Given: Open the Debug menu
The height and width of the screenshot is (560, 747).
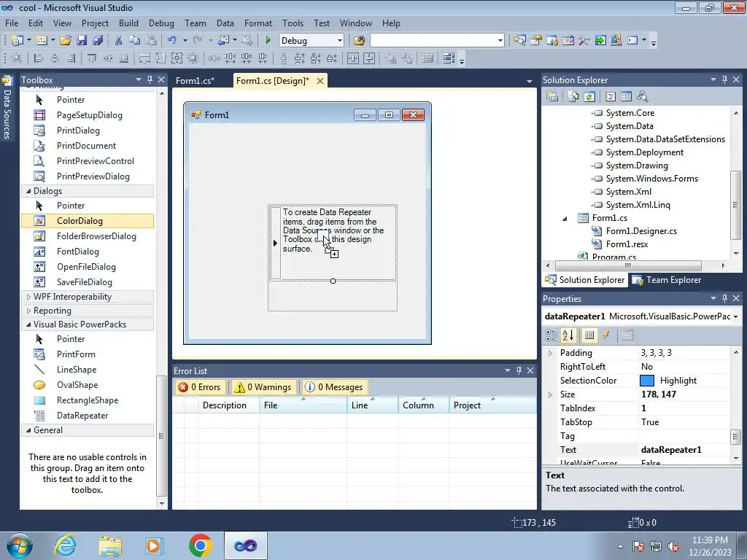Looking at the screenshot, I should (161, 23).
